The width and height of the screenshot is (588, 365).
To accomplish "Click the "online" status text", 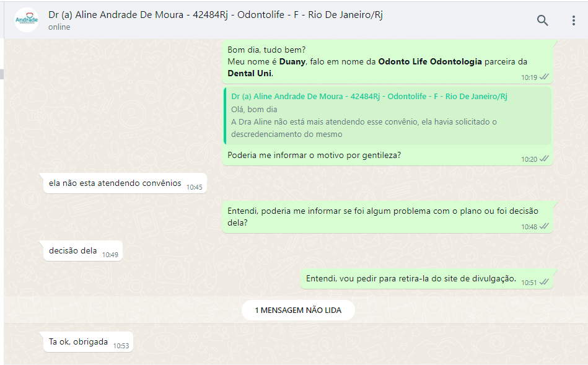I will [x=59, y=27].
